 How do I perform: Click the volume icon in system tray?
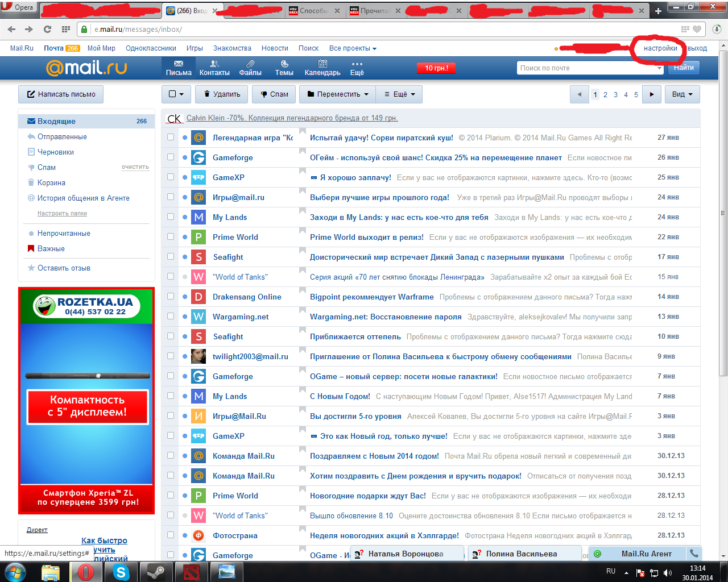click(x=667, y=572)
